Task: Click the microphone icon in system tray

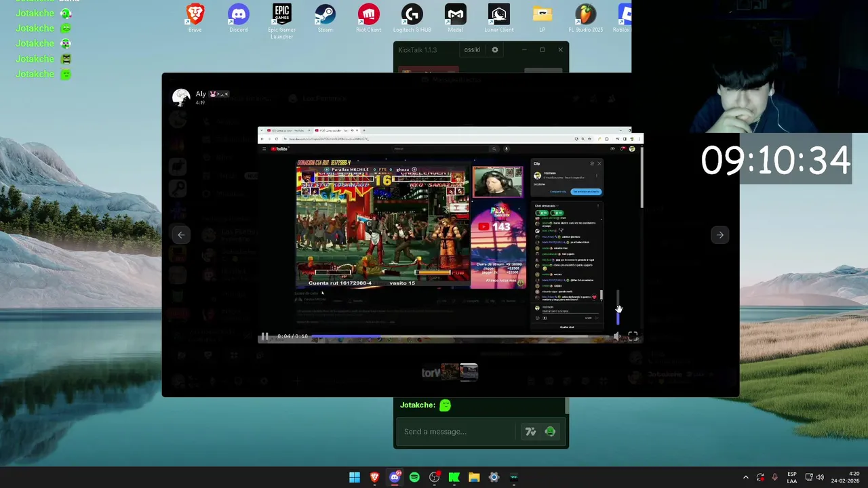Action: [774, 478]
